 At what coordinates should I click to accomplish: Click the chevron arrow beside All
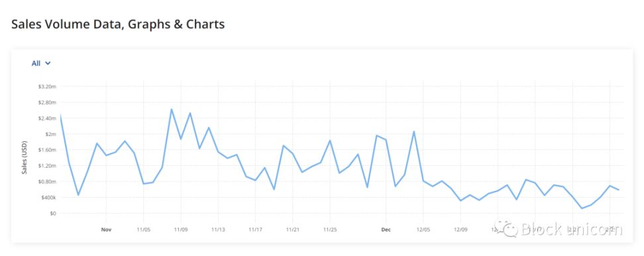pos(48,63)
